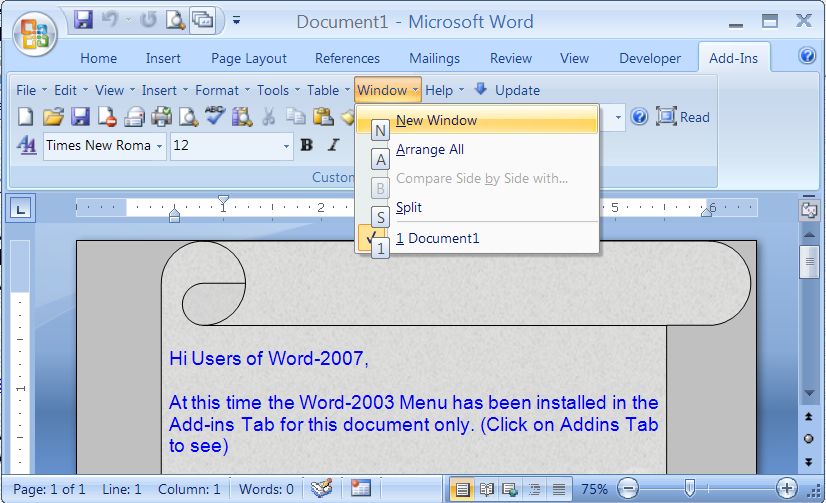Click the Read button
Screen dimensions: 826x503
[683, 116]
